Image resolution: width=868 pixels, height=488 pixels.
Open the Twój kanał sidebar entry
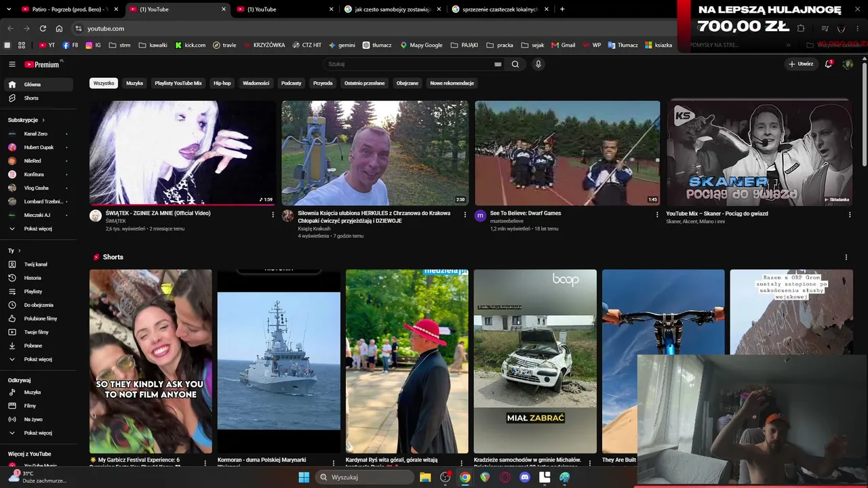38,264
